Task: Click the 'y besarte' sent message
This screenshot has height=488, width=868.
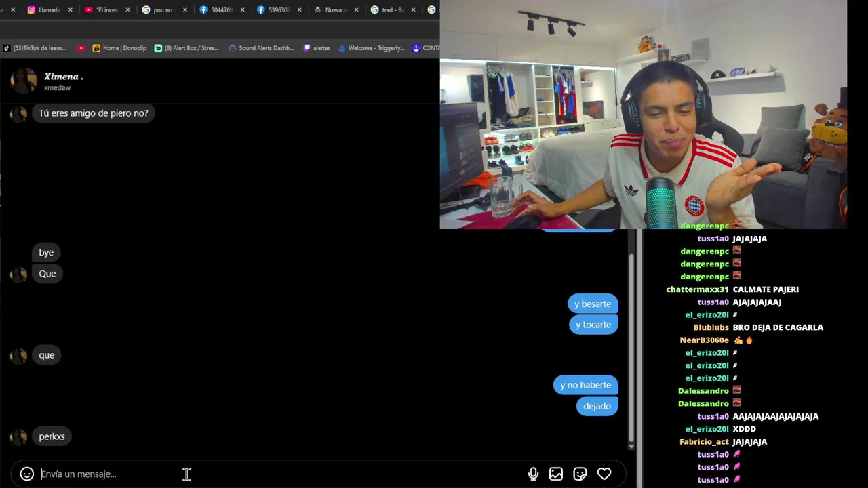Action: pyautogui.click(x=593, y=304)
